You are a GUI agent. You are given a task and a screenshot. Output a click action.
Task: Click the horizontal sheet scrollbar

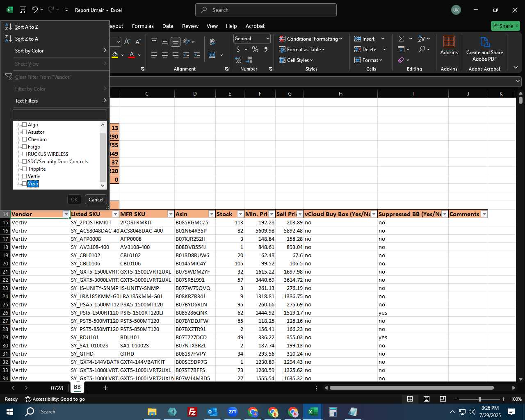click(411, 388)
